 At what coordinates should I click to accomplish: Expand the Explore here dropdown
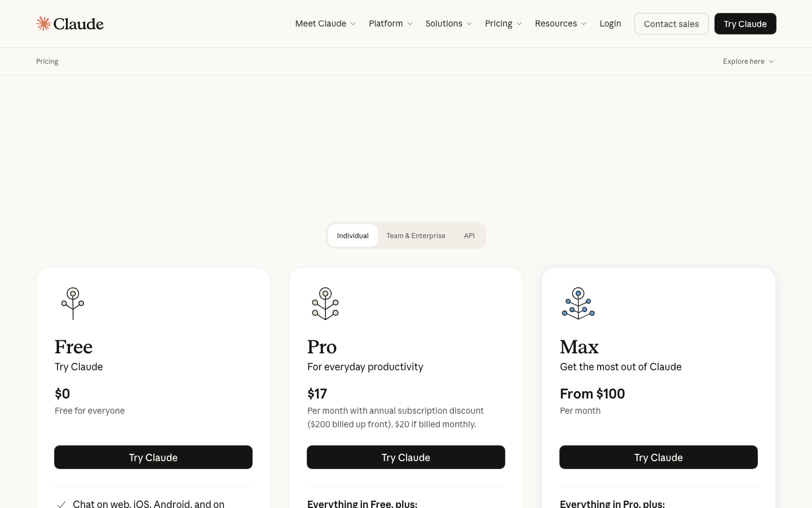pyautogui.click(x=748, y=62)
